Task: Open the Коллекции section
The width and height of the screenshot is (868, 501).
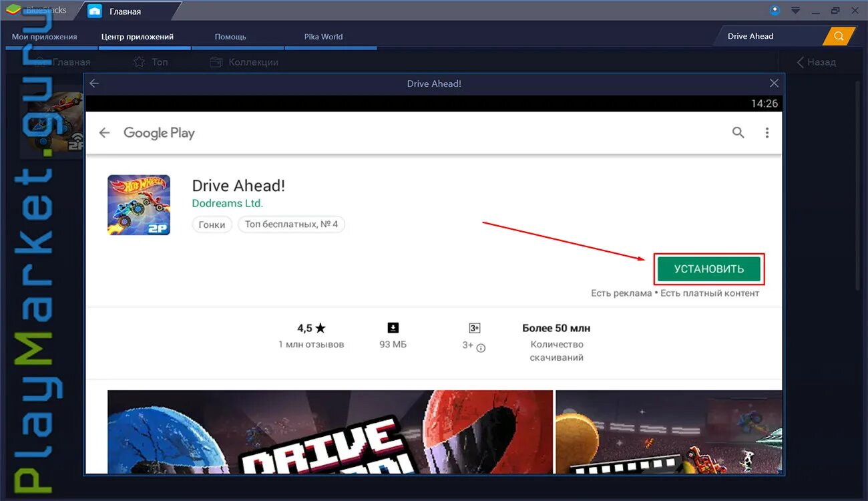Action: click(244, 62)
